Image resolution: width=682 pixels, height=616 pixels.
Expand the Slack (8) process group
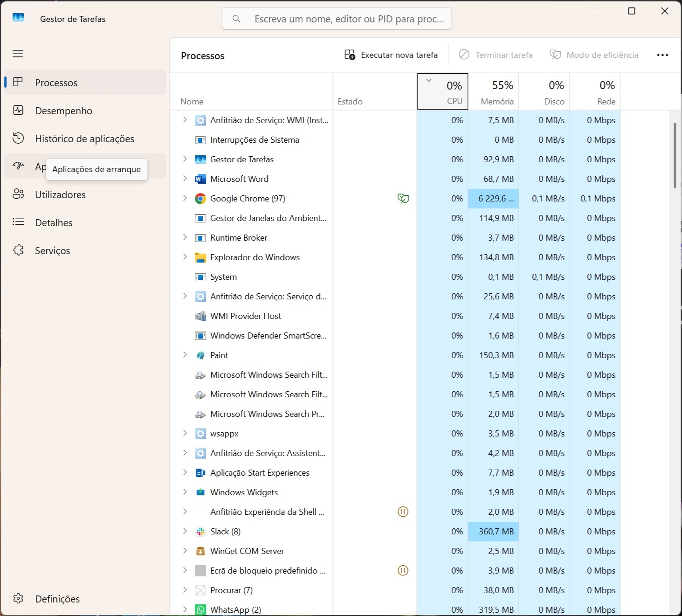click(185, 531)
